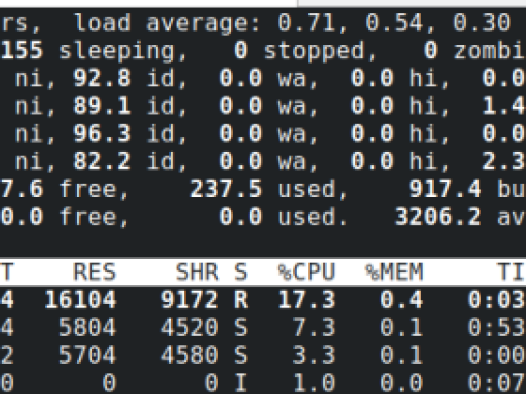The width and height of the screenshot is (526, 394).
Task: Click the SHR column header
Action: coord(197,272)
